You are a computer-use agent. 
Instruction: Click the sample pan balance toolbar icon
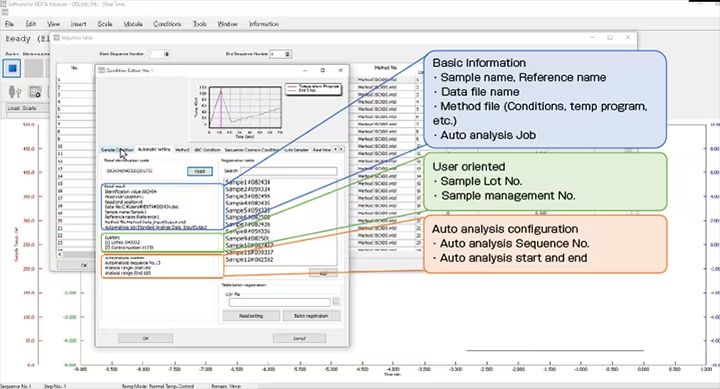(x=15, y=92)
